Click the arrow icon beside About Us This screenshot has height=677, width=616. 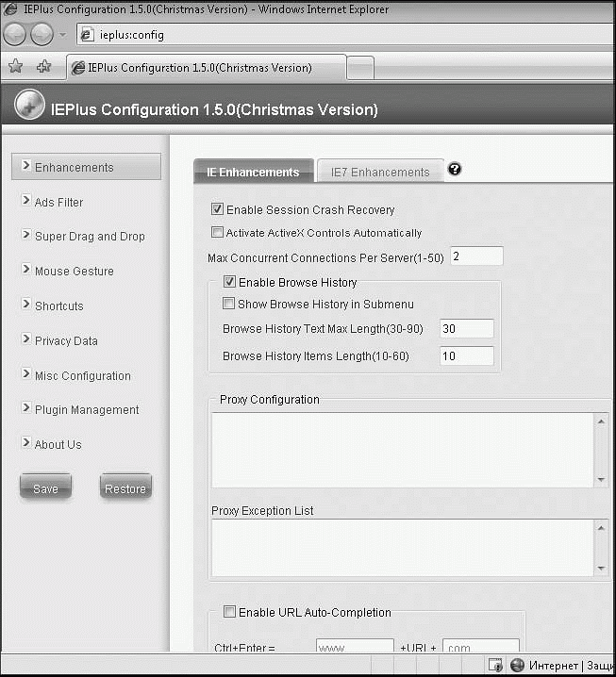(25, 442)
